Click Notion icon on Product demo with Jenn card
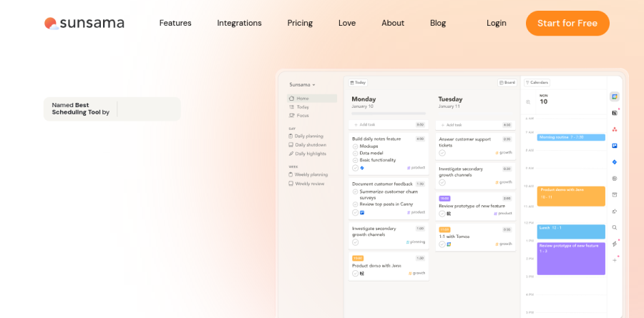 pos(362,273)
